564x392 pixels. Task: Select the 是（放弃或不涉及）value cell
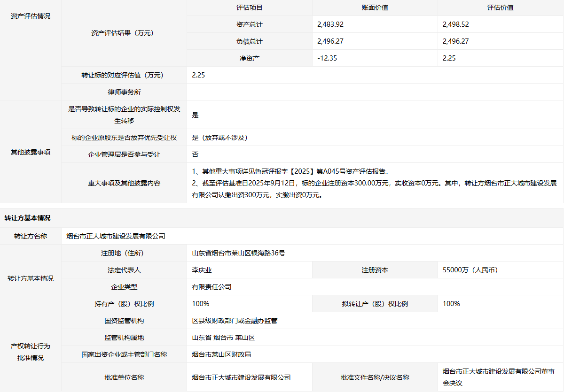pos(220,138)
